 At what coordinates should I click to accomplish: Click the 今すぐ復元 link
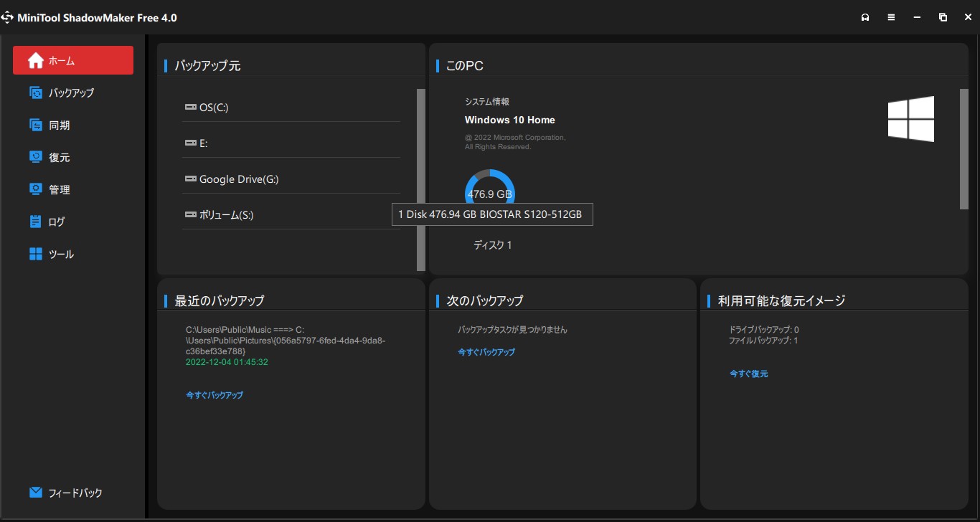pyautogui.click(x=749, y=374)
